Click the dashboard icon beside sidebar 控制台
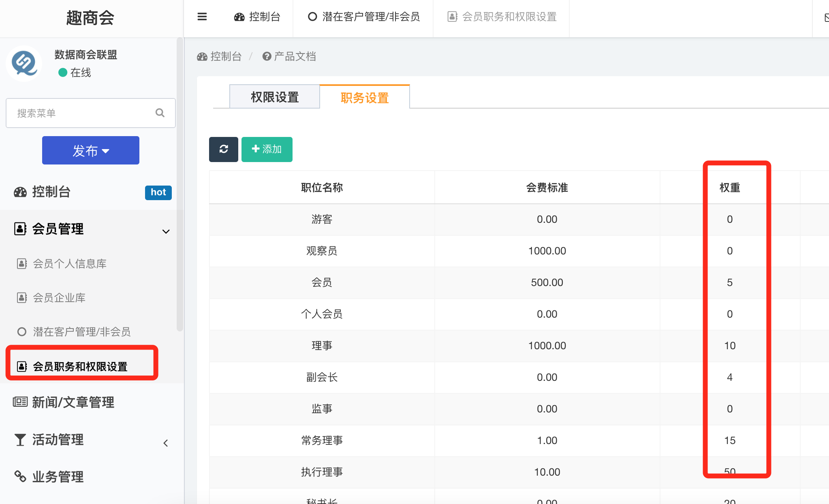 [x=20, y=192]
